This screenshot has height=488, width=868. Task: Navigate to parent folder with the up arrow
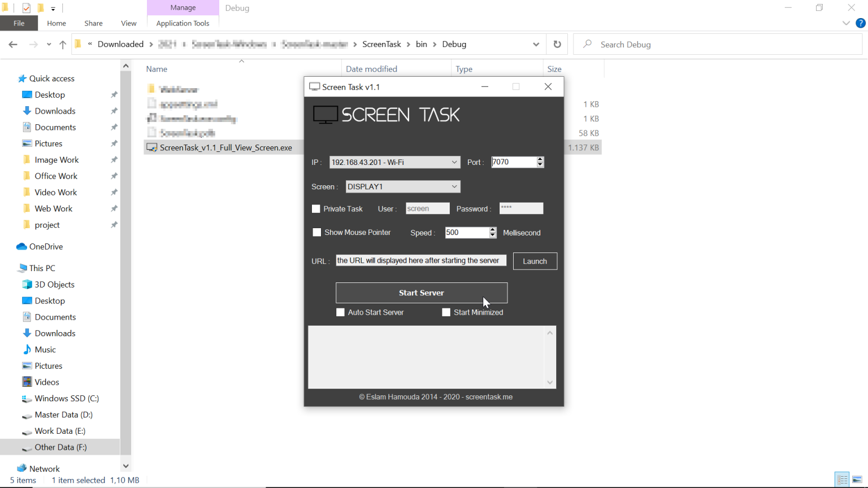(63, 44)
